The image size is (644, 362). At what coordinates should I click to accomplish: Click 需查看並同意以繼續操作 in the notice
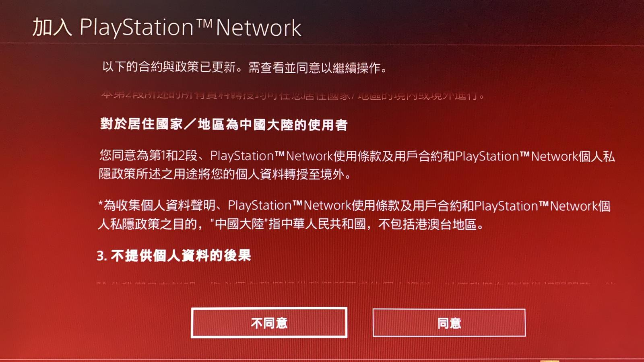[x=318, y=68]
